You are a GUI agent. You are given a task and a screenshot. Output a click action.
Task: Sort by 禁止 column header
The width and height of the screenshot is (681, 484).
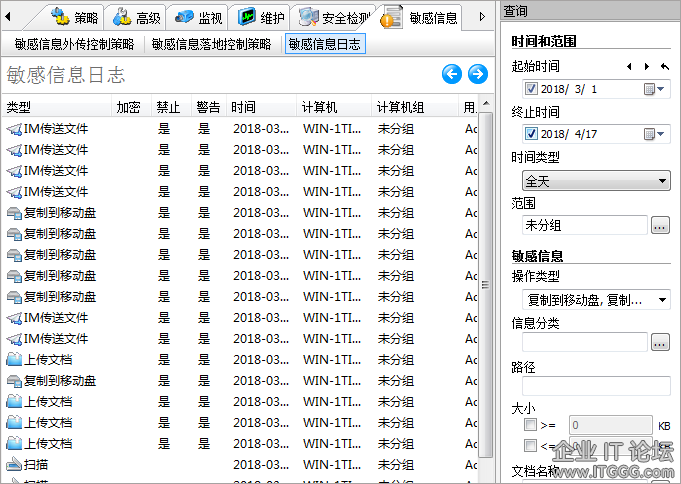pos(171,107)
